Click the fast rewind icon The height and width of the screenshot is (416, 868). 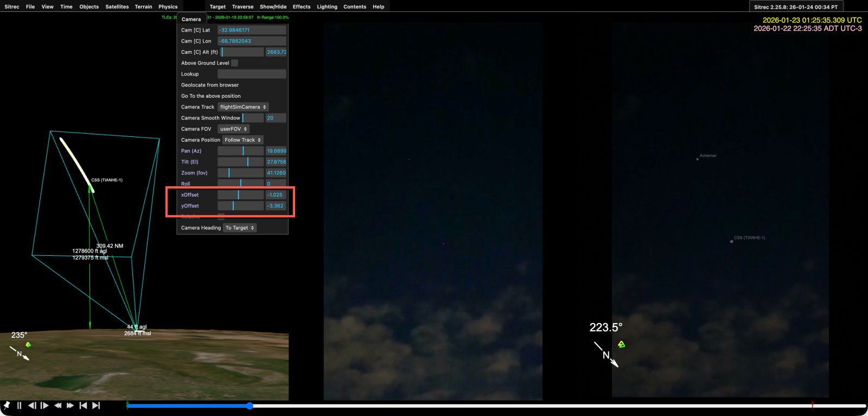58,405
